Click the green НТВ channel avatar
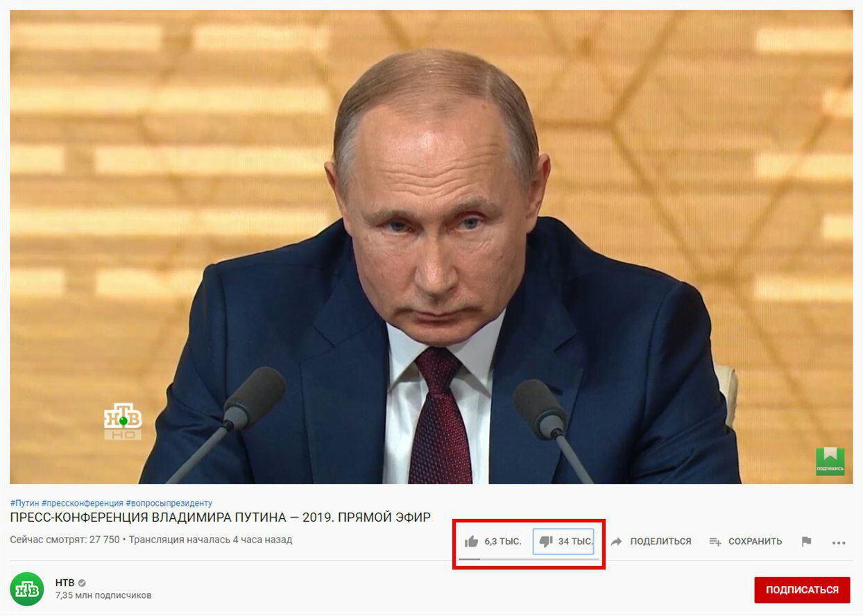Viewport: 863px width, 616px height. (27, 590)
